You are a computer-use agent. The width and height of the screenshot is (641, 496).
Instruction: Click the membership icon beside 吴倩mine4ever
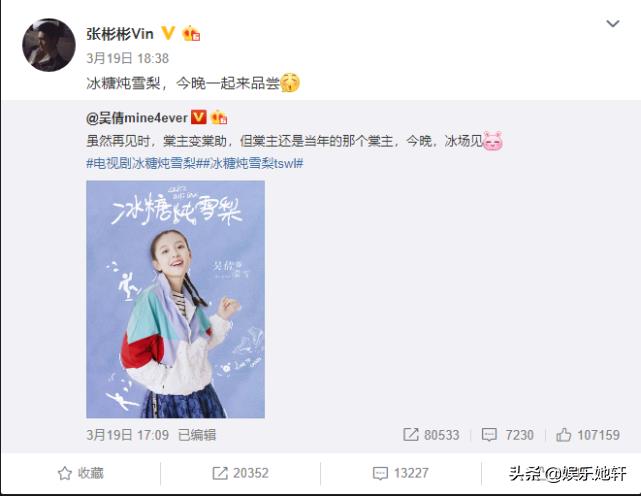(219, 118)
